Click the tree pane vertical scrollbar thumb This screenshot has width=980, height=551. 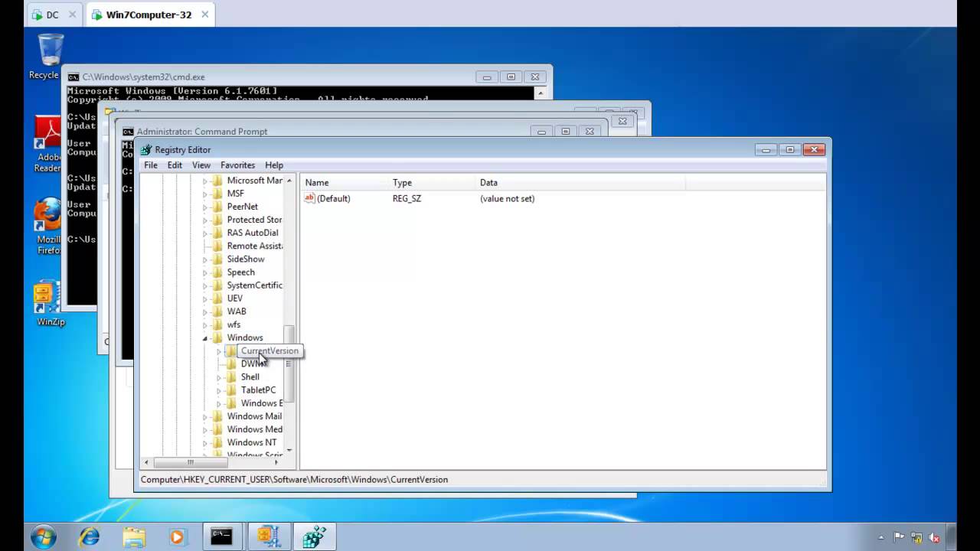tap(289, 364)
